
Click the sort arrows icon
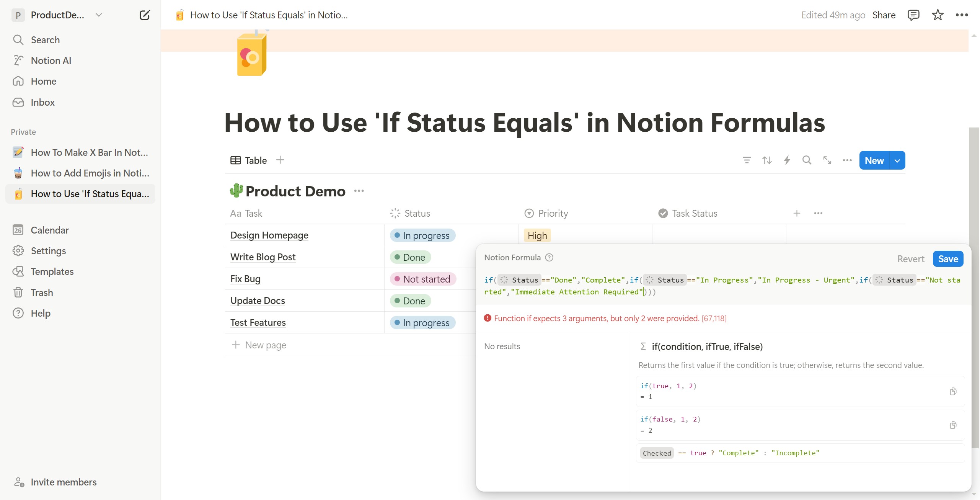click(x=766, y=160)
